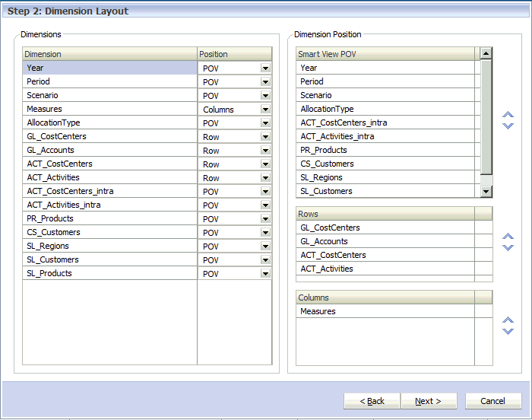
Task: Select SL_Customers in Smart View POV list
Action: pos(385,191)
